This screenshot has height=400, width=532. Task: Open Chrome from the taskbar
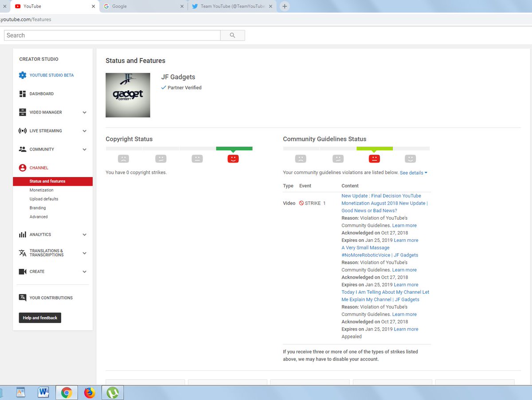67,392
